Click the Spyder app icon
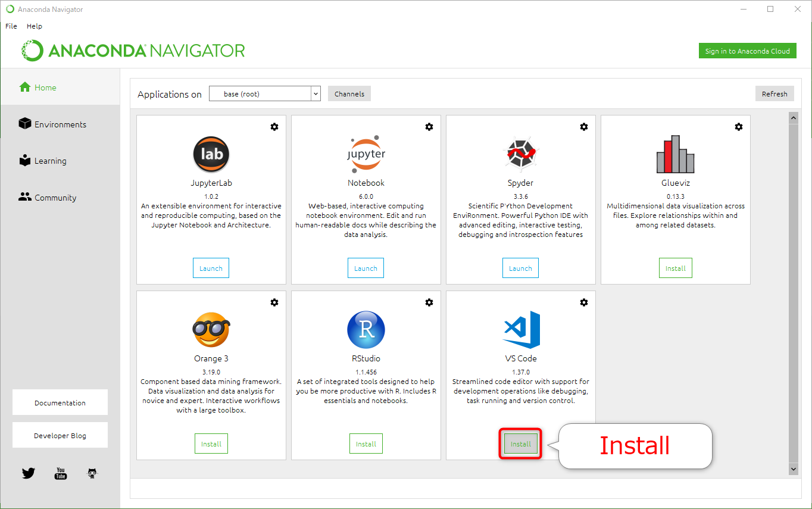The width and height of the screenshot is (812, 509). coord(521,154)
